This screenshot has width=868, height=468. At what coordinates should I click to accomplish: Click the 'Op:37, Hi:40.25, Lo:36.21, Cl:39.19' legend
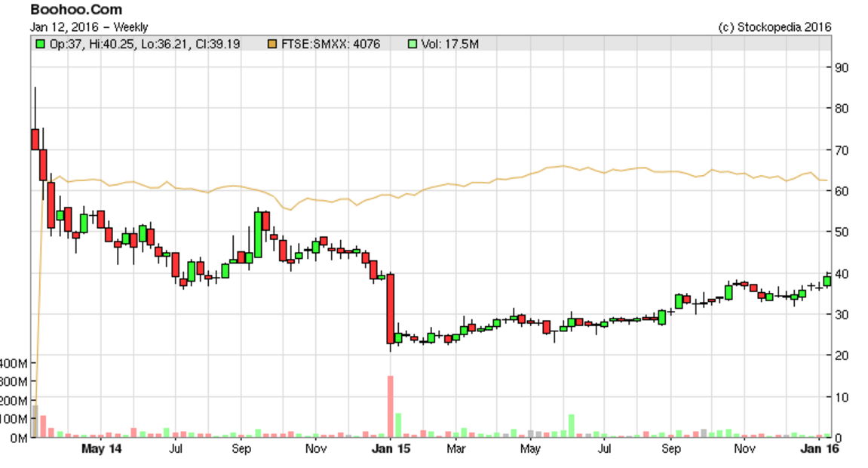(x=145, y=44)
